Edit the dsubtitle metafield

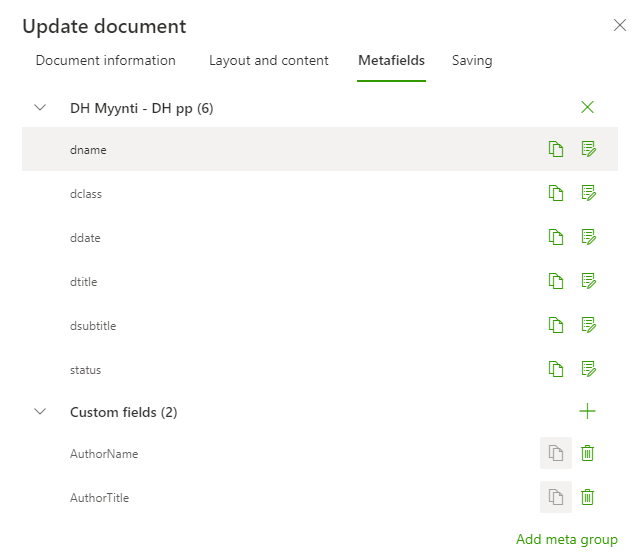(x=588, y=325)
